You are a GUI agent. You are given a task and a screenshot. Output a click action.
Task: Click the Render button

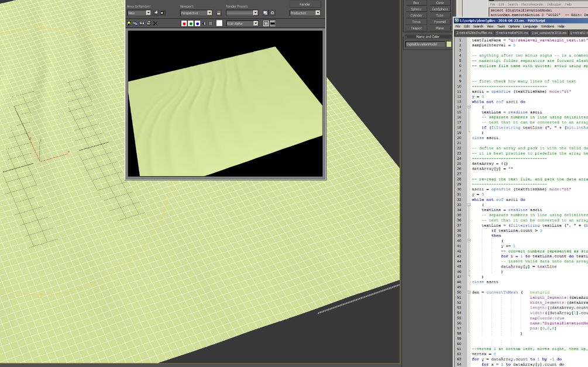point(305,4)
